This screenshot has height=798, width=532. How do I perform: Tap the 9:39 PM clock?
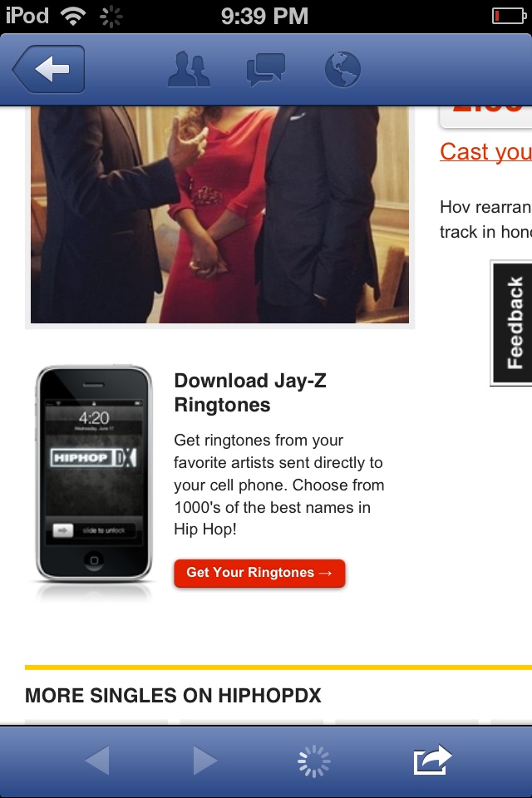coord(264,17)
